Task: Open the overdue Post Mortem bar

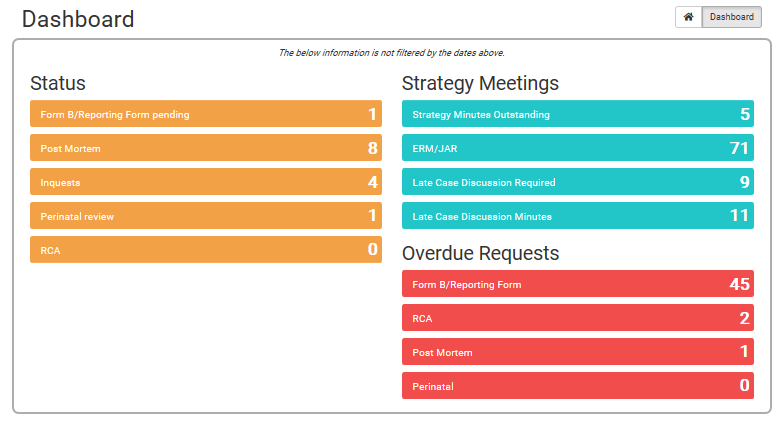Action: [577, 352]
